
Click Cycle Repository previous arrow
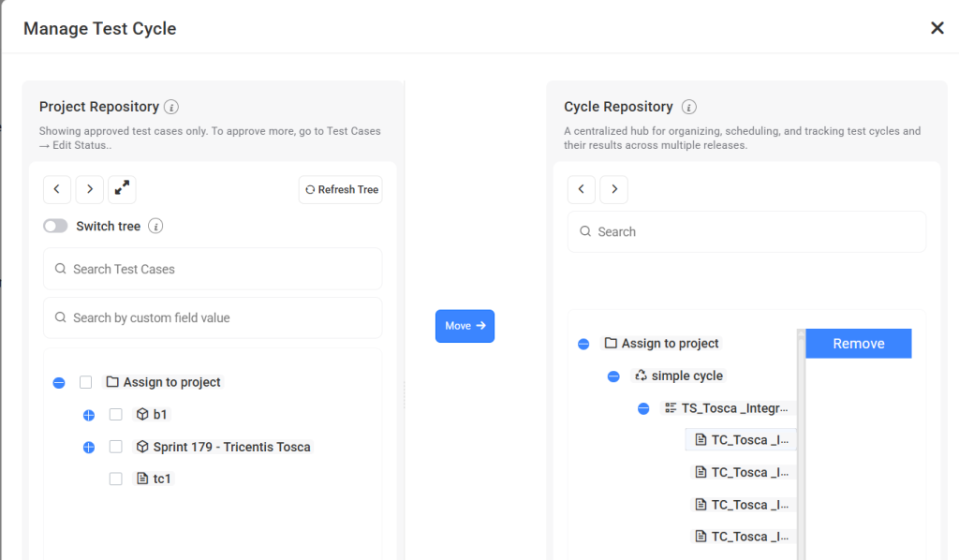(581, 189)
